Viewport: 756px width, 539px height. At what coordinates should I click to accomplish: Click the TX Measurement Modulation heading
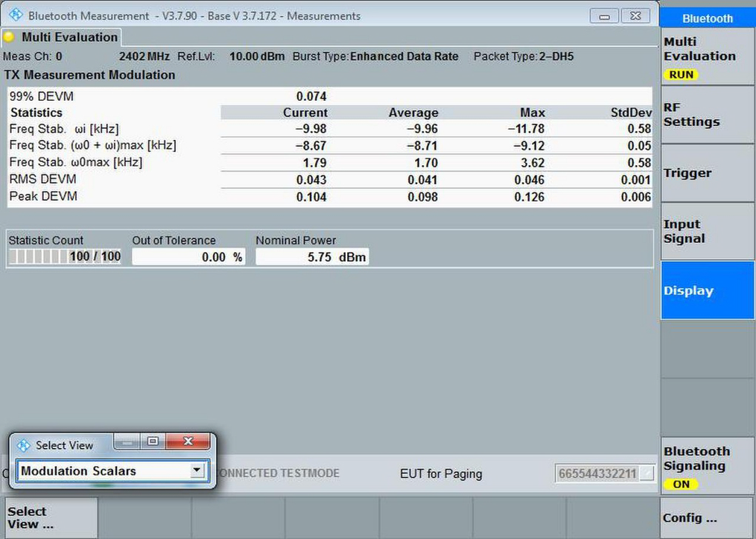90,76
